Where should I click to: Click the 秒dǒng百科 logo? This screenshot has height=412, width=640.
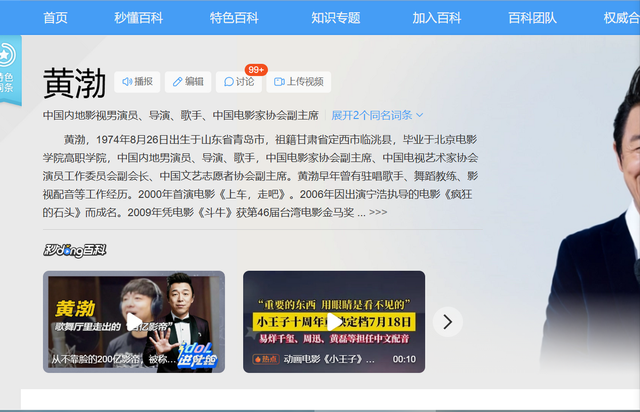[75, 250]
